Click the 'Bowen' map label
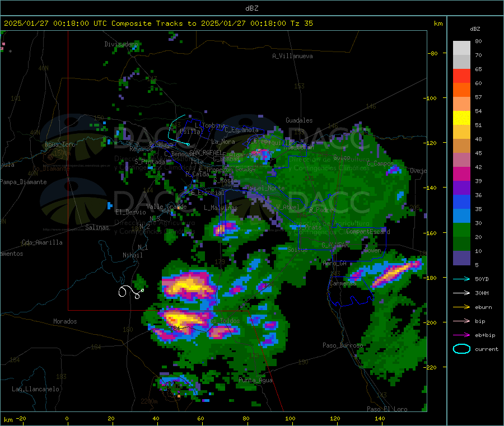 tap(372, 250)
